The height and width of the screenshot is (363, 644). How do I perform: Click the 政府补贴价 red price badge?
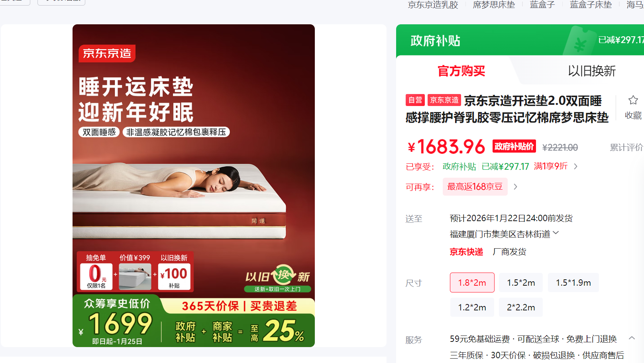click(514, 146)
